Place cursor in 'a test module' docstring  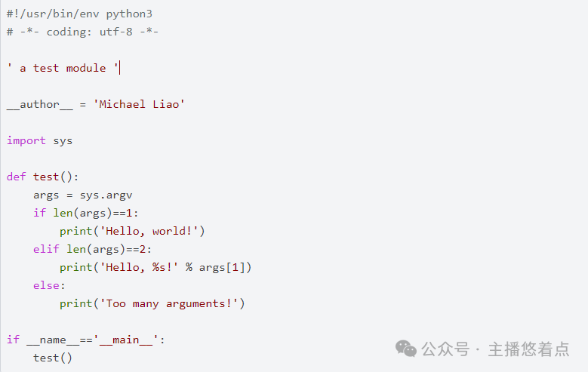point(63,68)
